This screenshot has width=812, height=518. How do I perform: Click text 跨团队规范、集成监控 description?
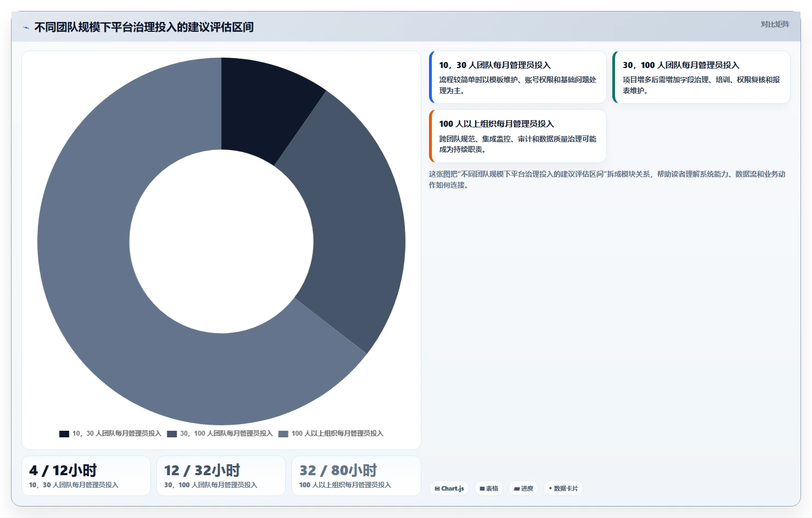517,144
